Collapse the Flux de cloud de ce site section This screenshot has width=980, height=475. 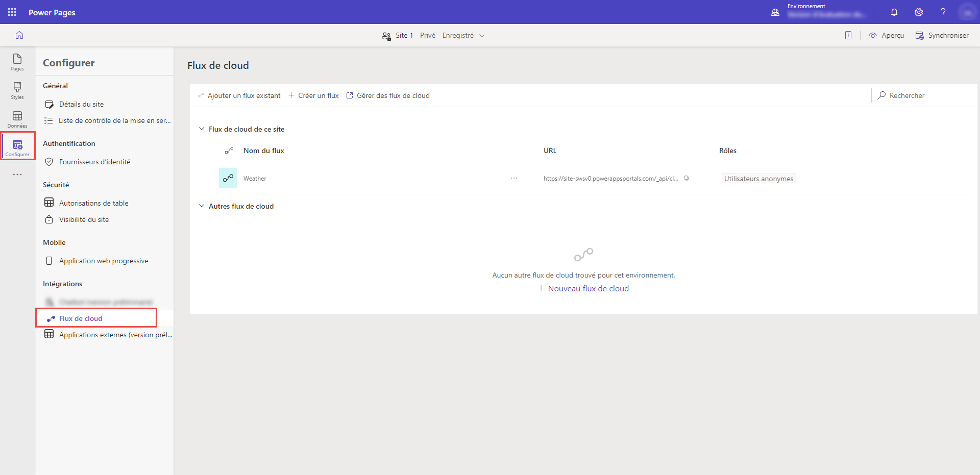coord(202,129)
